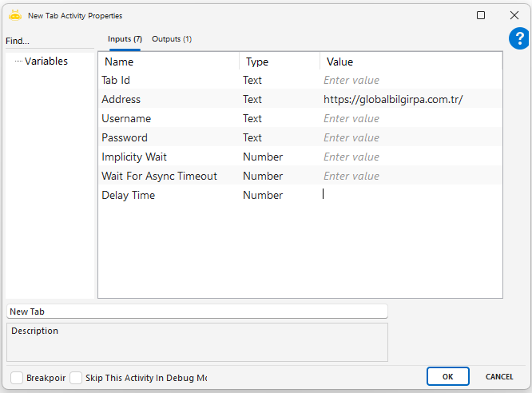This screenshot has width=532, height=393.
Task: Click the Wait For Async Timeout value field
Action: point(411,177)
